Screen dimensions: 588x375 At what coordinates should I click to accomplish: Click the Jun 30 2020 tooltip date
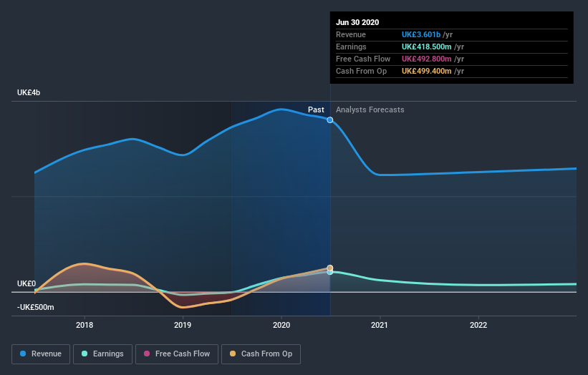pyautogui.click(x=357, y=22)
